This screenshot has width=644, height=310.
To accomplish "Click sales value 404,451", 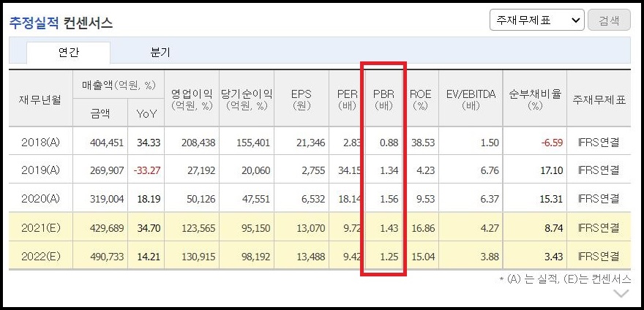I will 107,143.
